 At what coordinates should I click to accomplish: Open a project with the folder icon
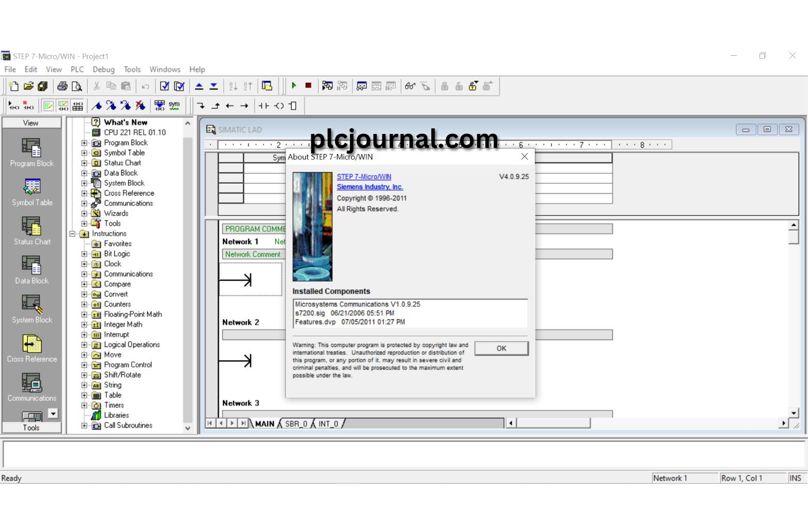[x=28, y=86]
